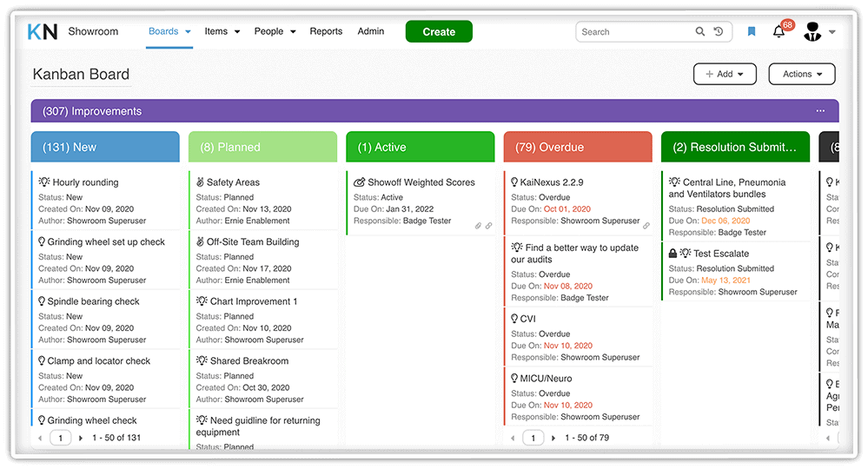This screenshot has width=868, height=469.
Task: Open the Hourly rounding card
Action: (x=85, y=182)
